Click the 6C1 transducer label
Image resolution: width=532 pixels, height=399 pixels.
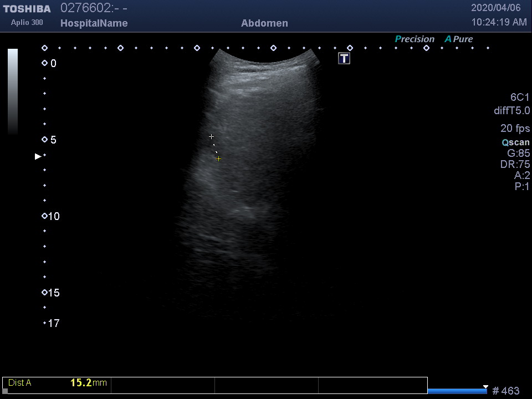tap(520, 98)
